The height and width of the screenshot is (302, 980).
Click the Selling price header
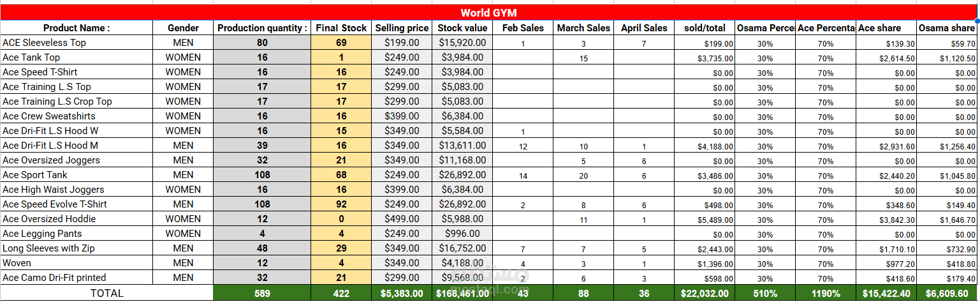402,28
